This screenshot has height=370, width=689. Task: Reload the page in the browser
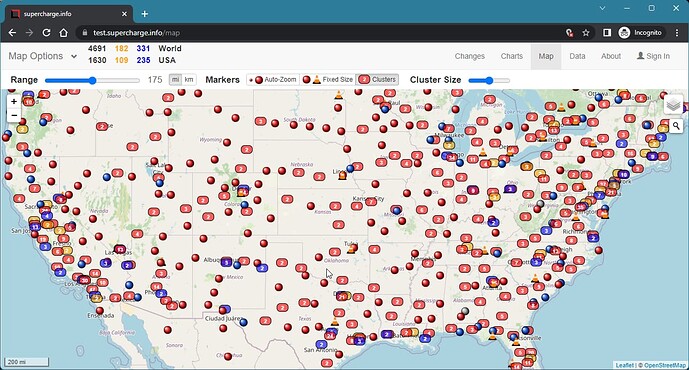[46, 33]
